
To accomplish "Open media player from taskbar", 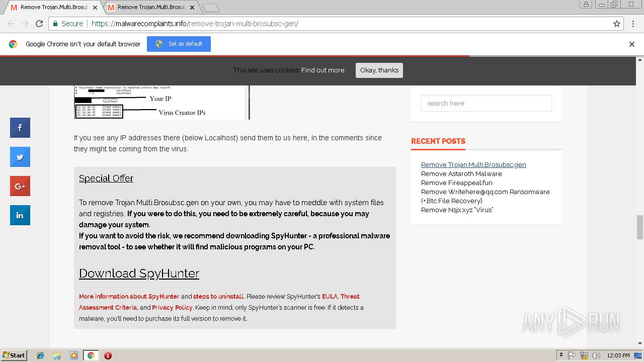I will click(74, 355).
